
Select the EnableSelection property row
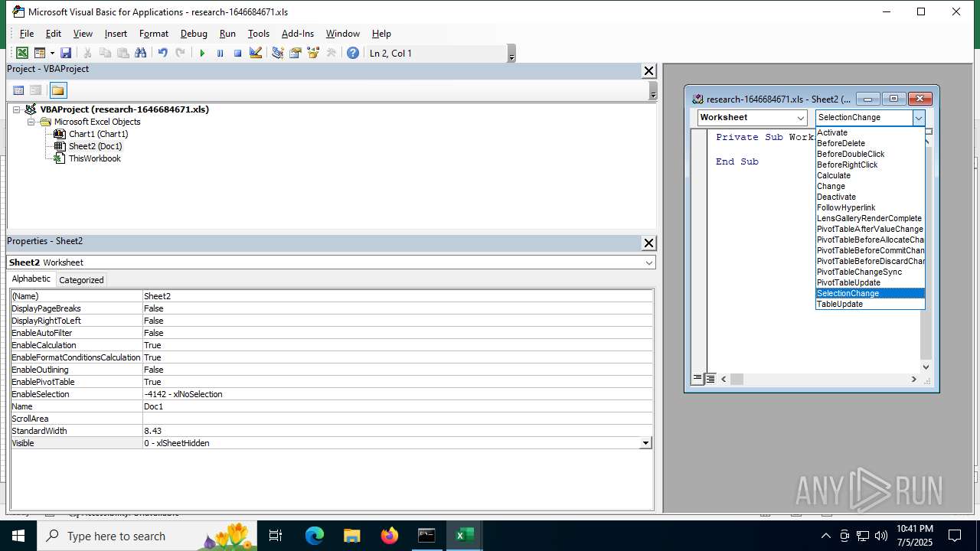coord(332,394)
